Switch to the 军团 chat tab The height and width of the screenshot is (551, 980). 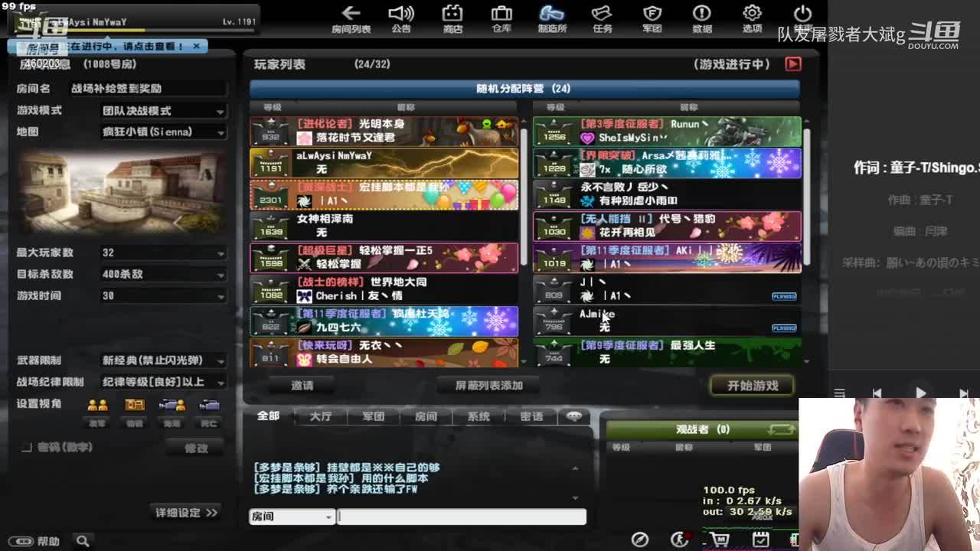click(373, 416)
